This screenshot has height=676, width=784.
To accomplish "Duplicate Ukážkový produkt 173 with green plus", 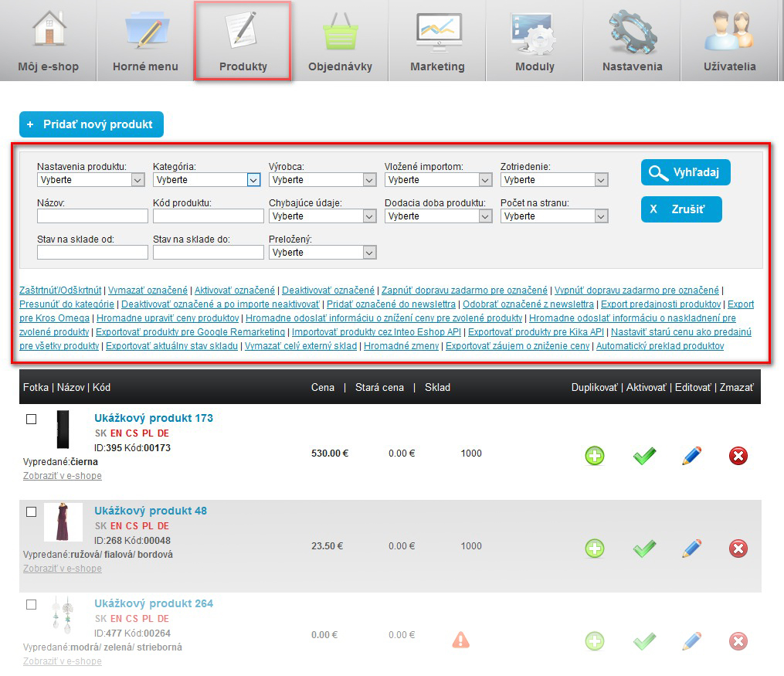I will [594, 456].
